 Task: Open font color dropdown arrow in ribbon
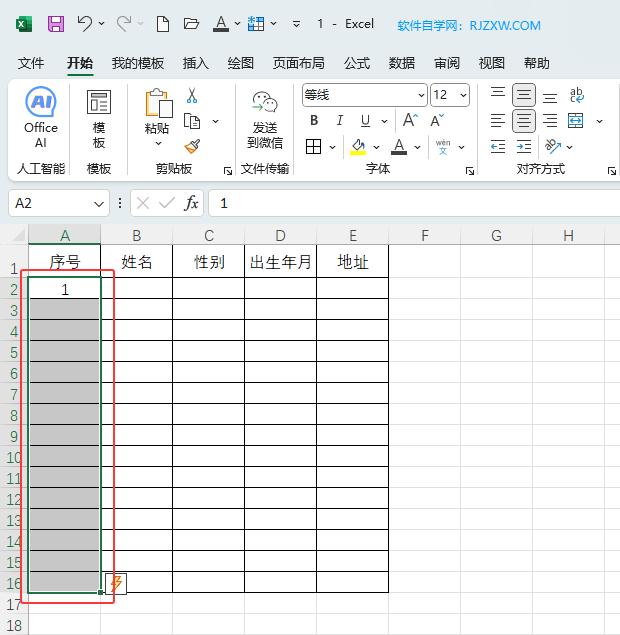(x=418, y=147)
